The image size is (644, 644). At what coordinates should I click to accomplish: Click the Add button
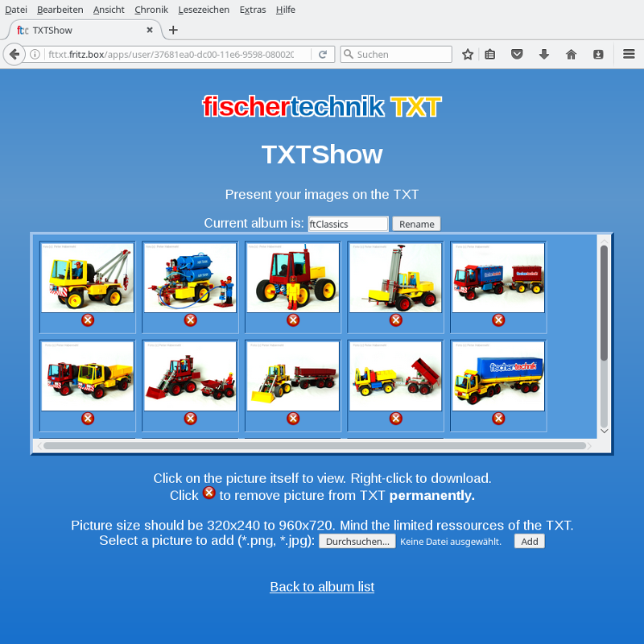tap(530, 541)
